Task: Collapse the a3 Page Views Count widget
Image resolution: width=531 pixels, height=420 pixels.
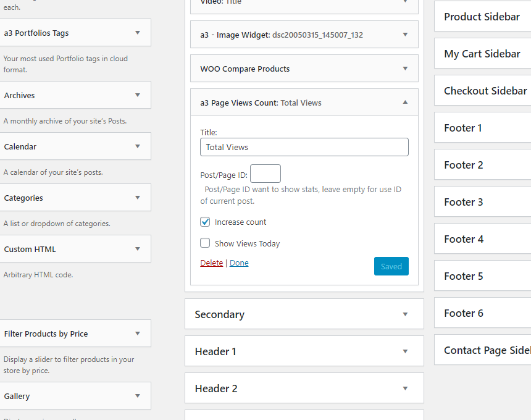Action: [405, 103]
